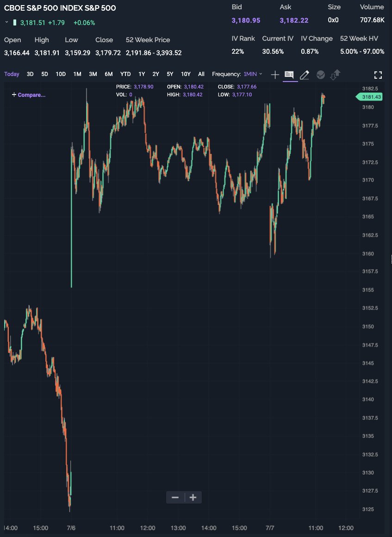Screen dimensions: 392x537
Task: Click the Volume value 707.68K
Action: tap(372, 20)
